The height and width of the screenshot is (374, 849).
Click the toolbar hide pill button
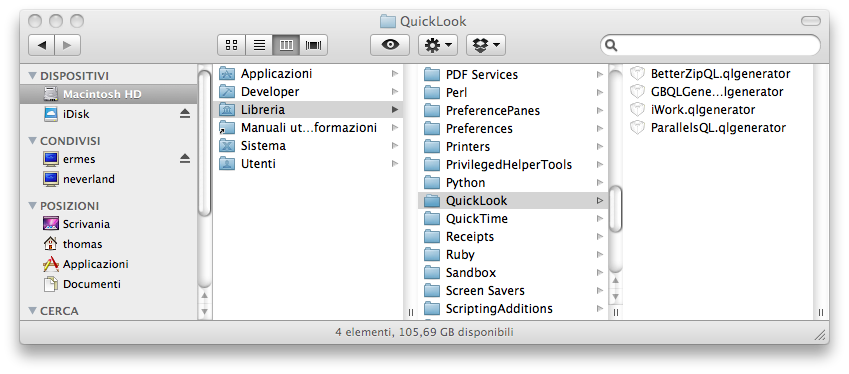811,21
